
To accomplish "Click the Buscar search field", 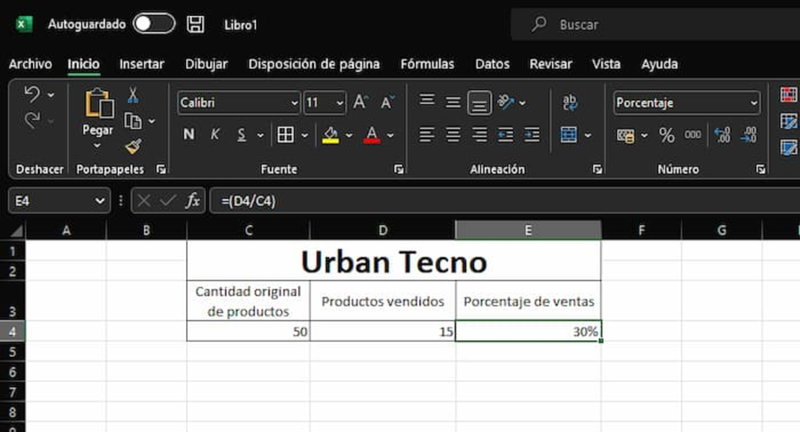I will coord(658,24).
